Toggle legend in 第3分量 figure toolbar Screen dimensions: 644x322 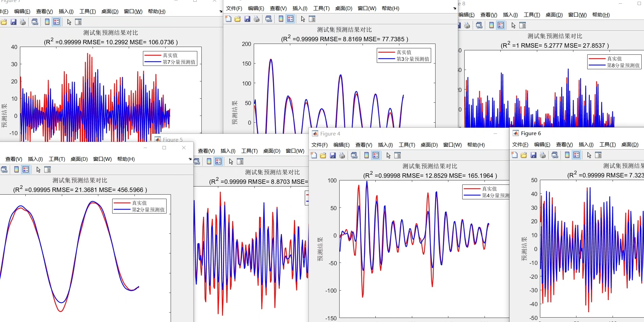(290, 19)
